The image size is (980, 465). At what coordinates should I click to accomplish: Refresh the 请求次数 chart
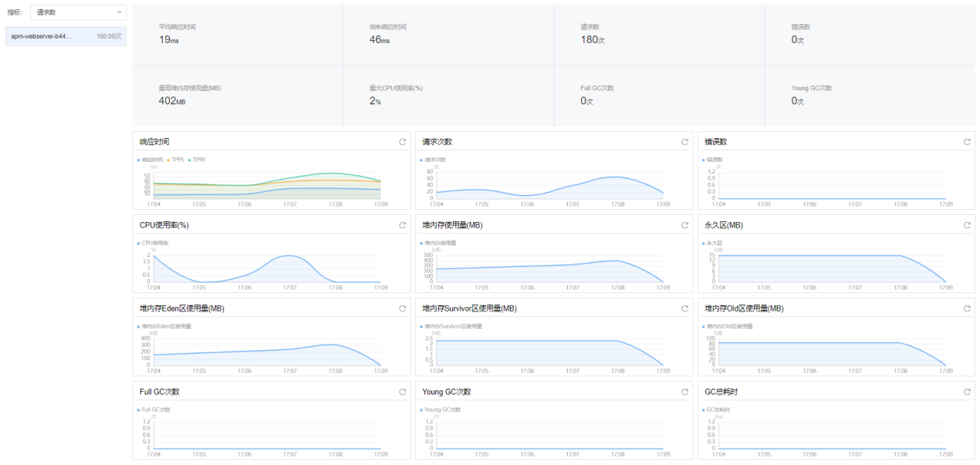[684, 142]
